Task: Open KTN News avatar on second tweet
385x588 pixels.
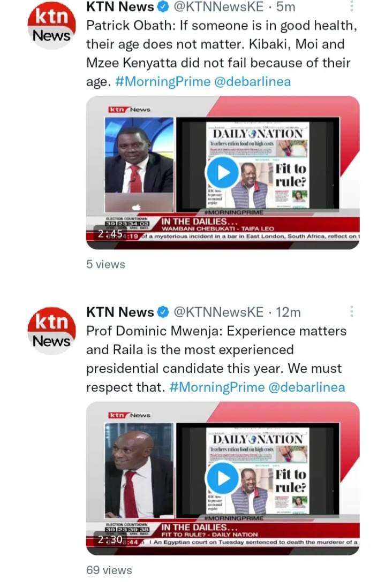Action: click(51, 331)
